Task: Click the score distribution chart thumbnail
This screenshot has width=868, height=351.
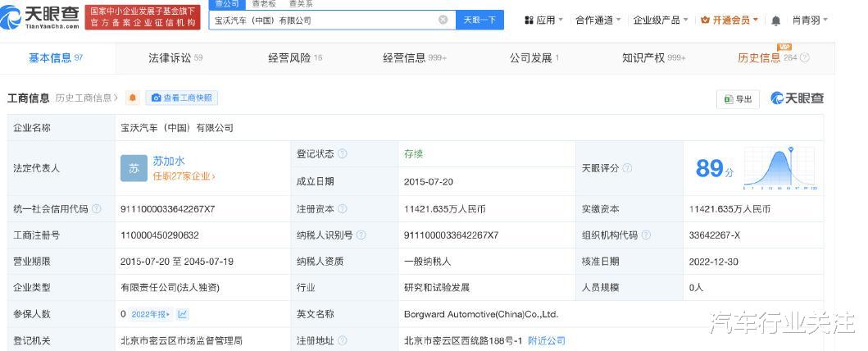Action: 779,168
